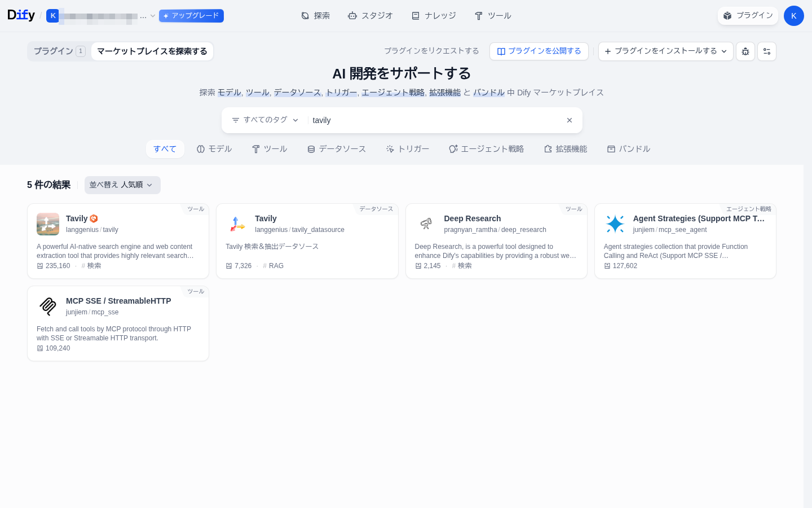Click junjiem / mcp_see_agent text

coord(670,230)
